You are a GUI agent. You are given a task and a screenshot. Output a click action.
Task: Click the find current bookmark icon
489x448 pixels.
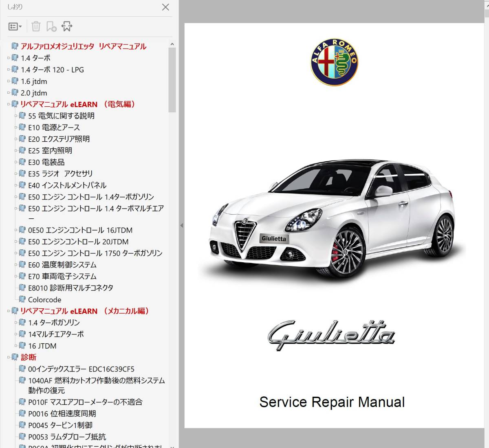click(x=67, y=26)
